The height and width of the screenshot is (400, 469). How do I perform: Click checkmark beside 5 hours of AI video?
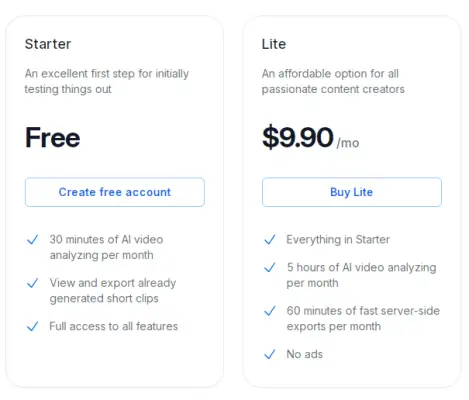(270, 267)
